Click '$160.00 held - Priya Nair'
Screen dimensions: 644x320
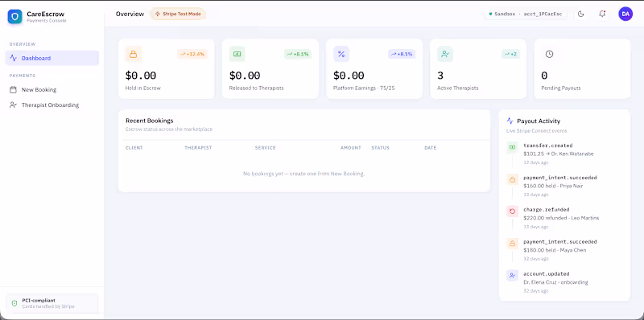[x=553, y=186]
